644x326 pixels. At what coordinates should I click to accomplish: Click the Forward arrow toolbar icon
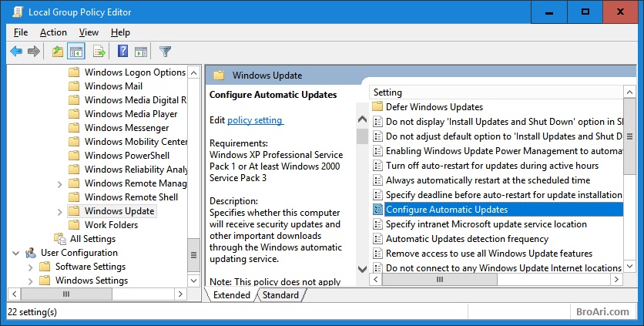pos(34,52)
